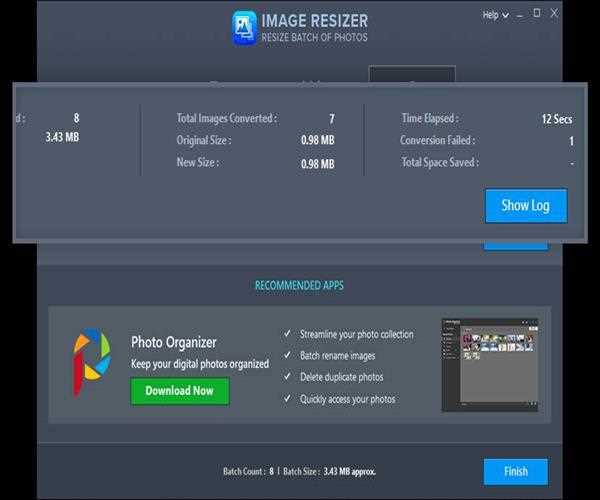Open the Photo Organizer preview screenshot
This screenshot has height=500, width=600.
tap(488, 365)
